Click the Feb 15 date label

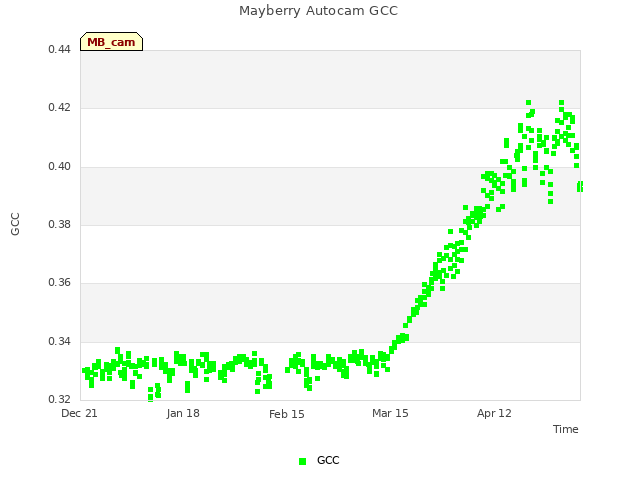pos(287,414)
